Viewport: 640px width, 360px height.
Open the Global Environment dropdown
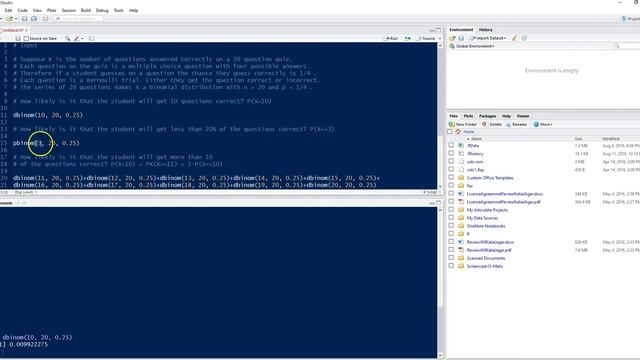click(x=472, y=46)
